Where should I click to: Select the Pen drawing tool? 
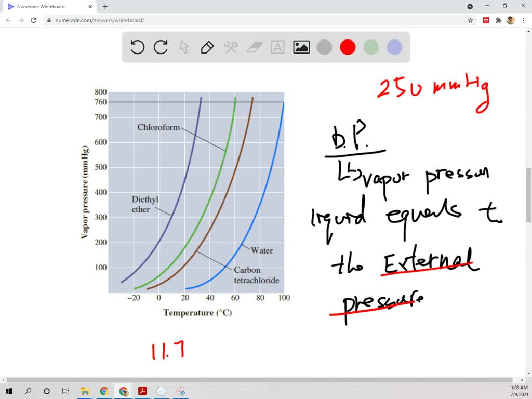207,47
